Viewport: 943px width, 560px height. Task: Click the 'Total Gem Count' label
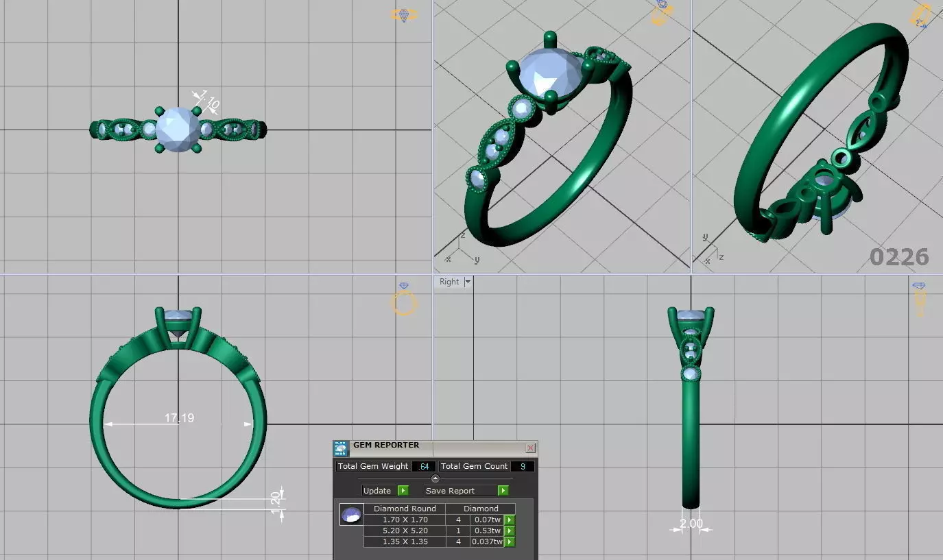(x=474, y=466)
